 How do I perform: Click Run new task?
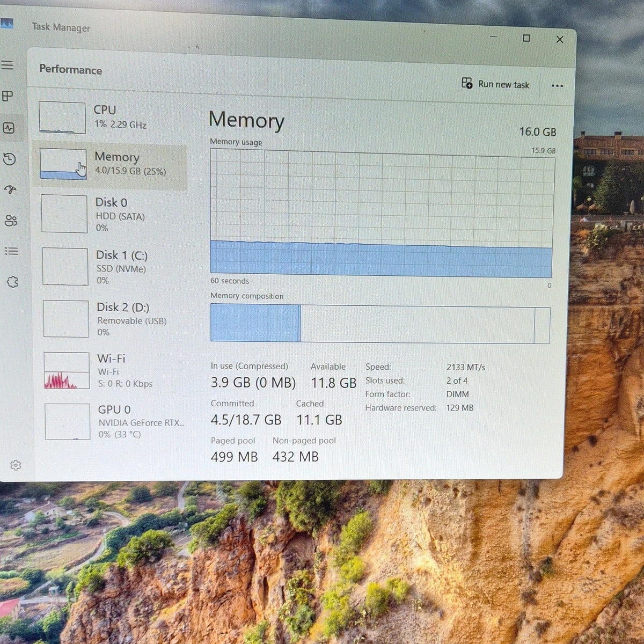[495, 84]
